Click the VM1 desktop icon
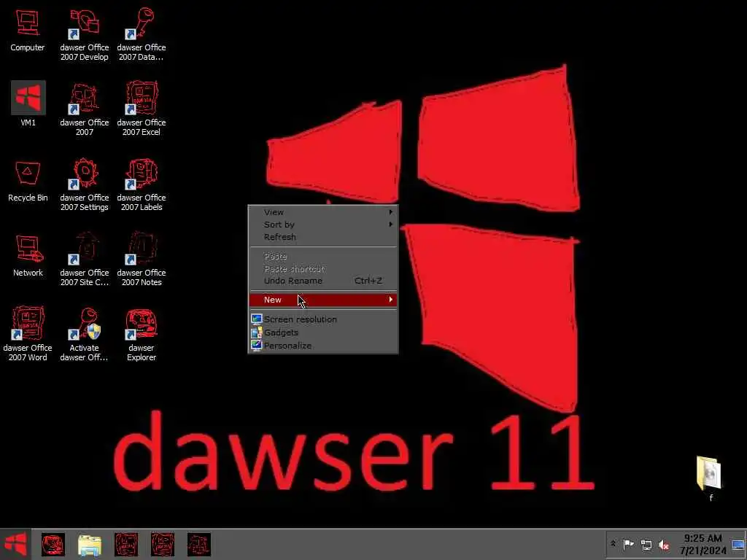The image size is (747, 560). pos(28,104)
